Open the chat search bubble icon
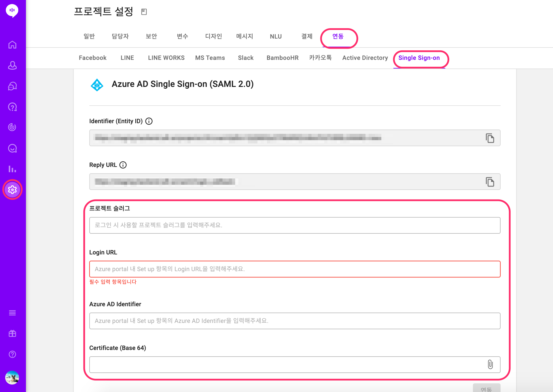The height and width of the screenshot is (392, 553). [x=12, y=148]
